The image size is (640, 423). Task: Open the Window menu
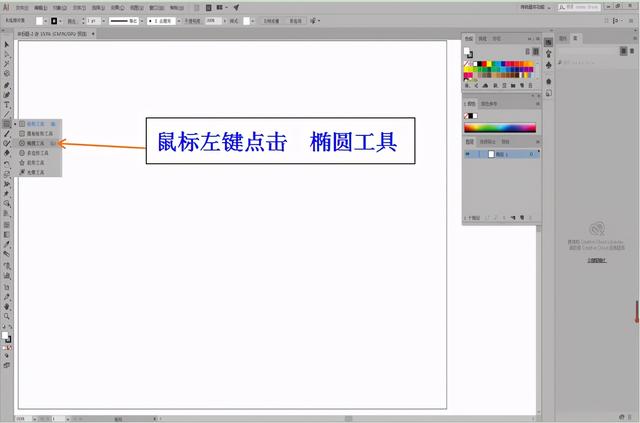pos(157,8)
